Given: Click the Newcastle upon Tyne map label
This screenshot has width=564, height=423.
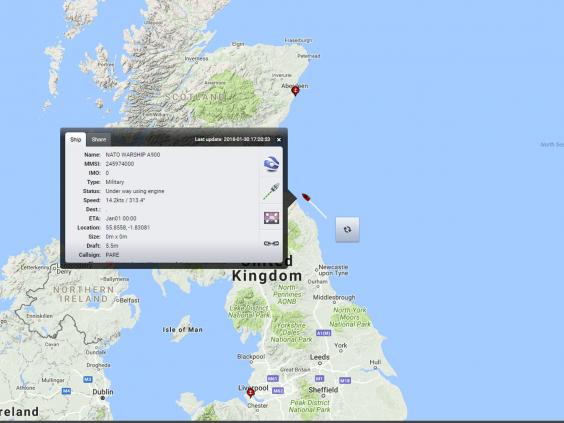Looking at the screenshot, I should pyautogui.click(x=333, y=270).
